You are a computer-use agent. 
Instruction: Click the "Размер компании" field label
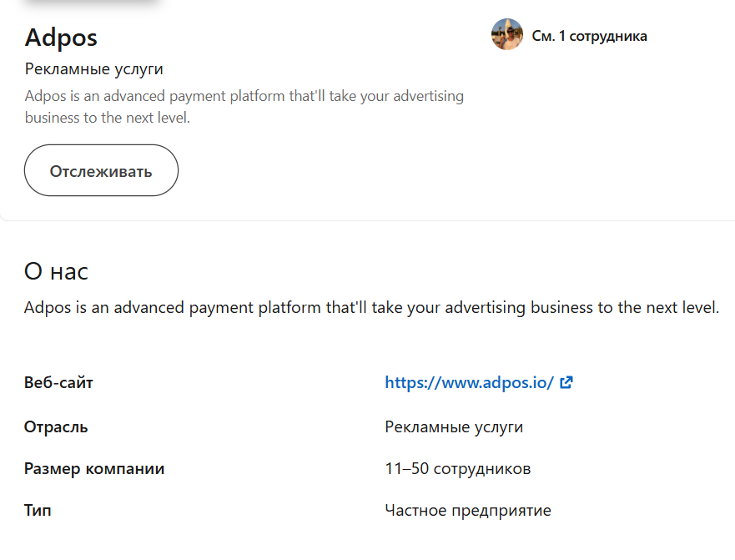coord(94,469)
